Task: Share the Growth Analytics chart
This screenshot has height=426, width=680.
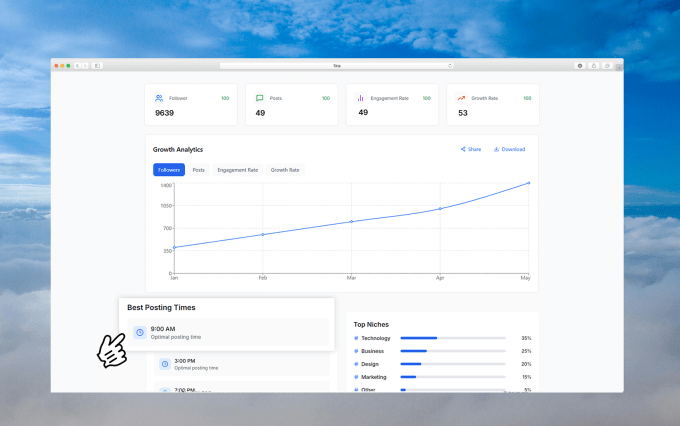Action: click(471, 149)
